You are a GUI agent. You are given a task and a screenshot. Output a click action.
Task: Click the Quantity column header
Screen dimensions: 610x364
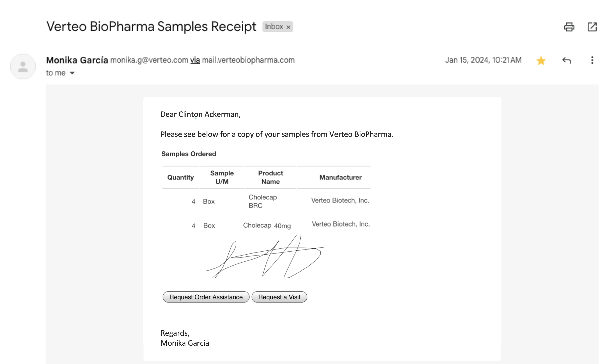click(181, 177)
